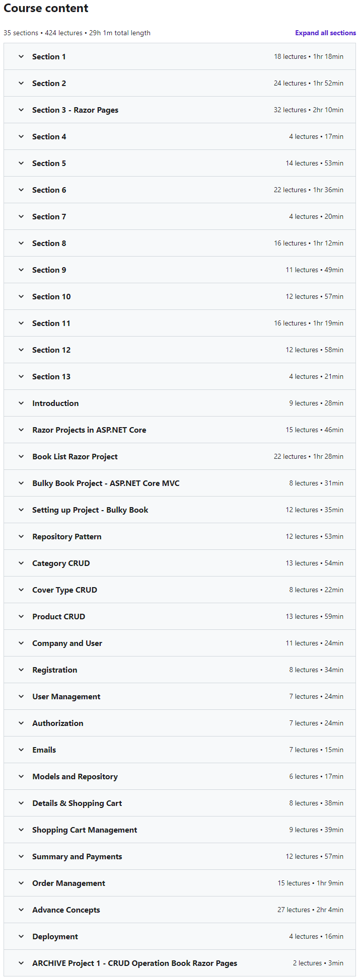360x980 pixels.
Task: Click Advance Concepts 27 lectures duration text
Action: click(310, 910)
